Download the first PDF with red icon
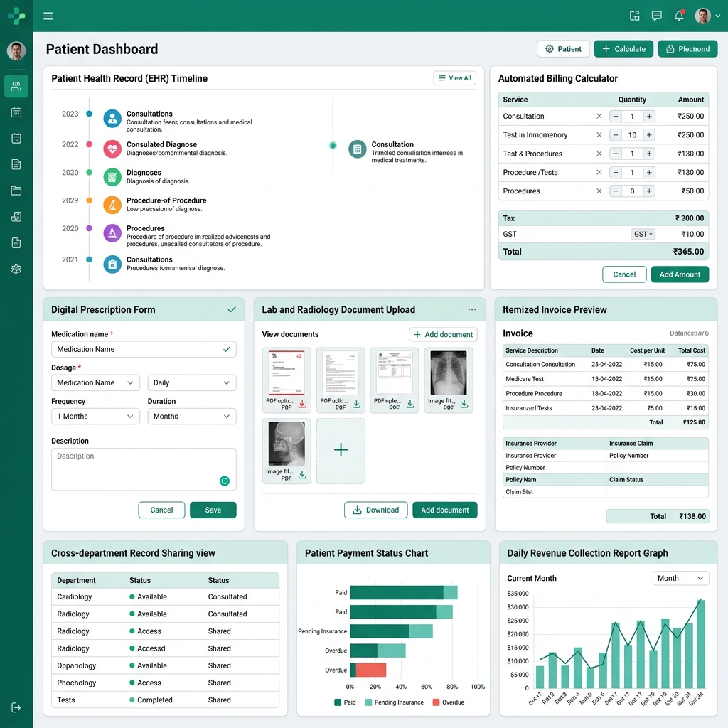The height and width of the screenshot is (728, 728). [301, 404]
